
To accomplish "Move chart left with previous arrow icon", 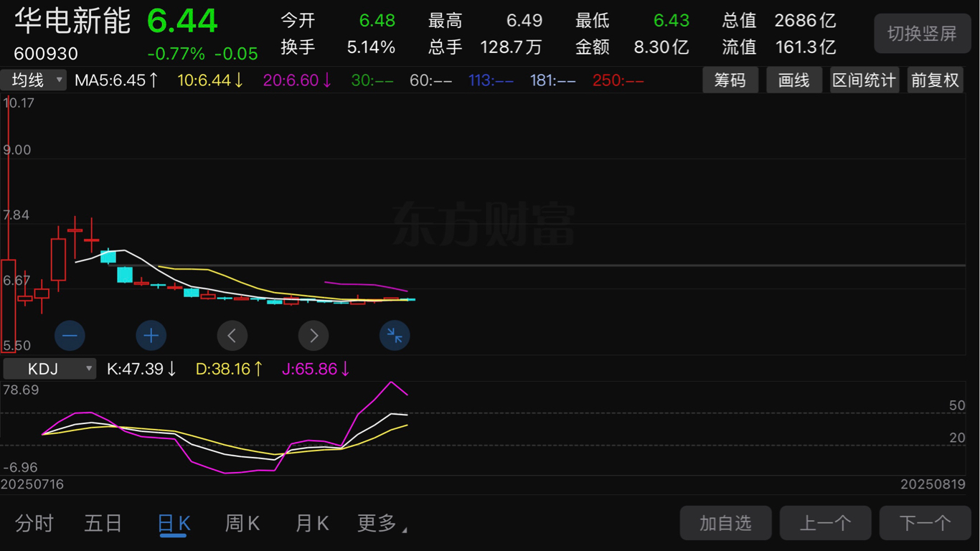I will pyautogui.click(x=232, y=335).
